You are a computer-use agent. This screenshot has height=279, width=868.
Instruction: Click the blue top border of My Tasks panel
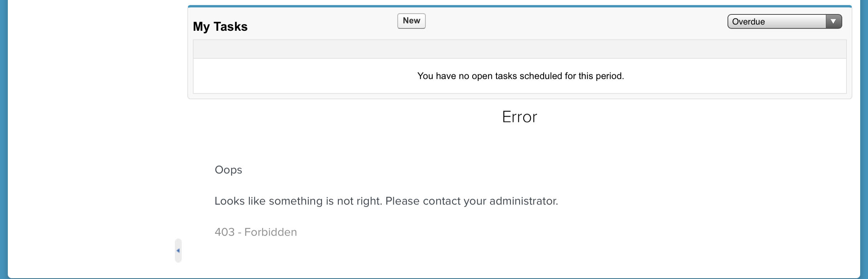coord(519,6)
